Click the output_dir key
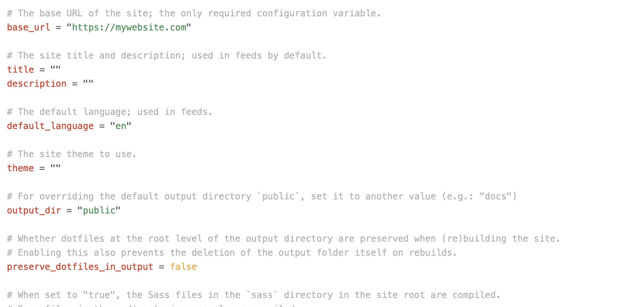Image resolution: width=644 pixels, height=307 pixels. pyautogui.click(x=34, y=210)
